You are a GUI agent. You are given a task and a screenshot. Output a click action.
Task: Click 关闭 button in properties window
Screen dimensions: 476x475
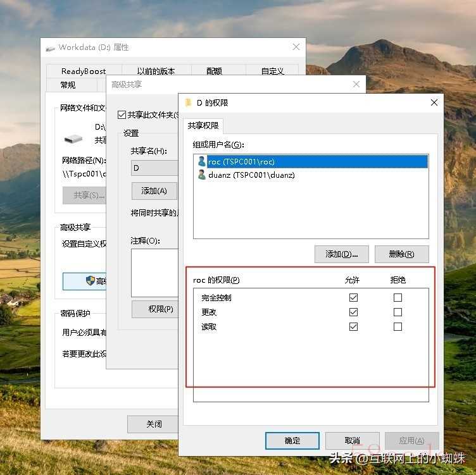(153, 424)
